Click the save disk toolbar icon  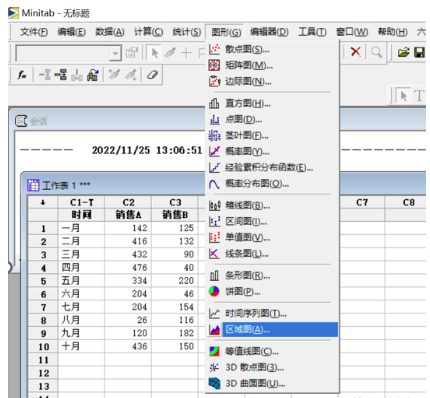(419, 52)
